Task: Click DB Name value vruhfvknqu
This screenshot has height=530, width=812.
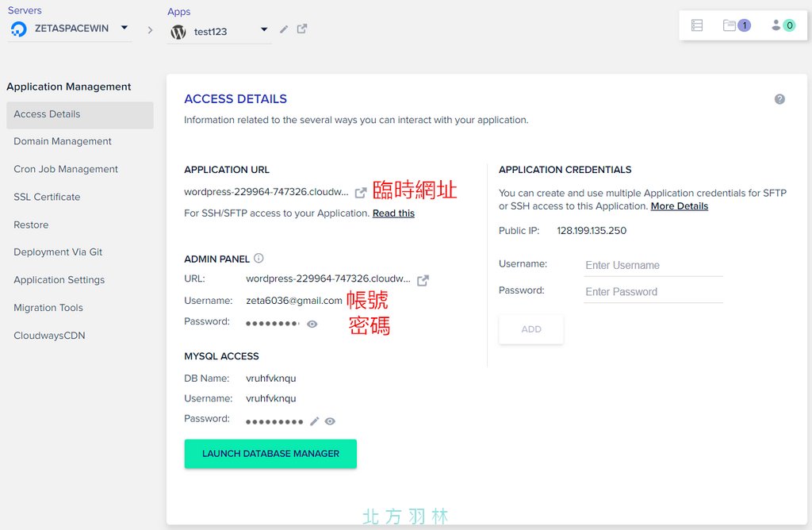Action: (x=271, y=378)
